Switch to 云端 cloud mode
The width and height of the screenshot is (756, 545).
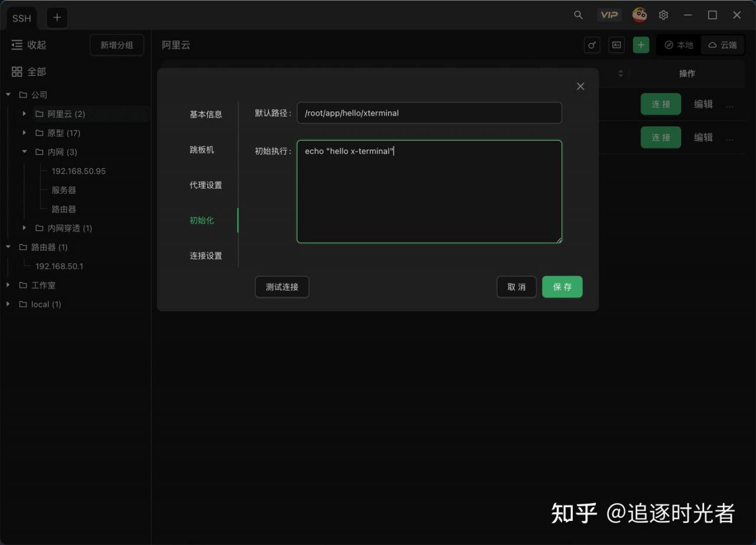pyautogui.click(x=723, y=45)
